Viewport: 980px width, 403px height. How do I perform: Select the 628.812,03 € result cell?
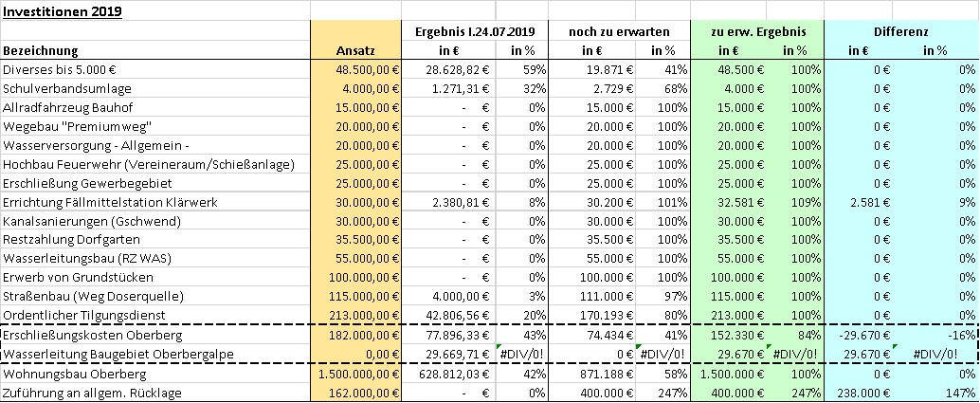[x=448, y=375]
